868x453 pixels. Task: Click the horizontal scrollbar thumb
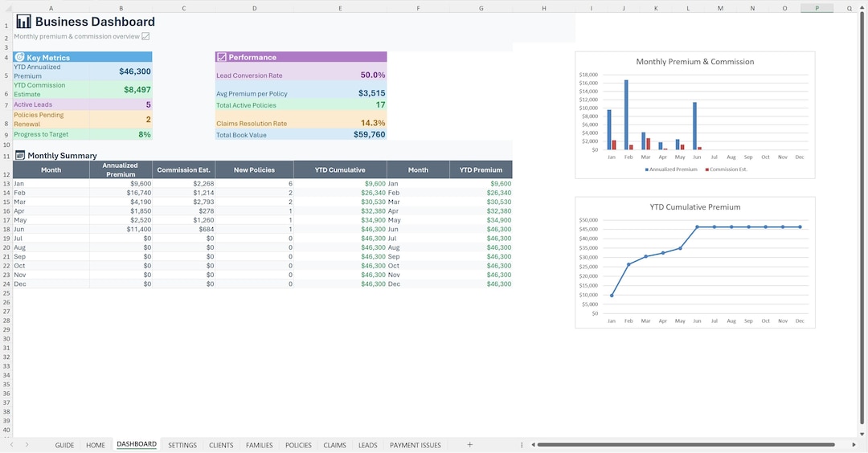pyautogui.click(x=686, y=445)
